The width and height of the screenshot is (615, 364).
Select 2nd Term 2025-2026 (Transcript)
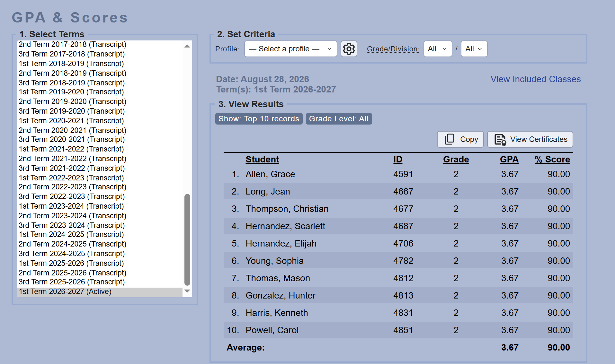100,273
